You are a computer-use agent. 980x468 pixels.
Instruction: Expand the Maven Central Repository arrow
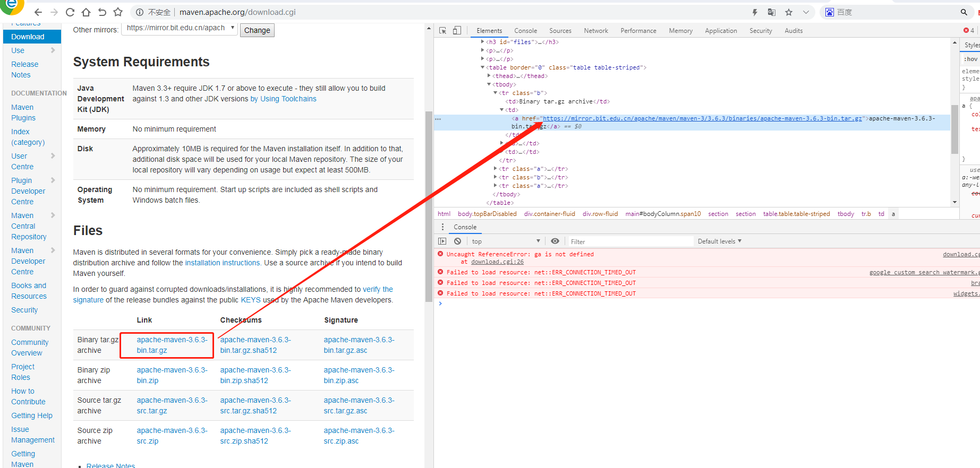coord(53,215)
